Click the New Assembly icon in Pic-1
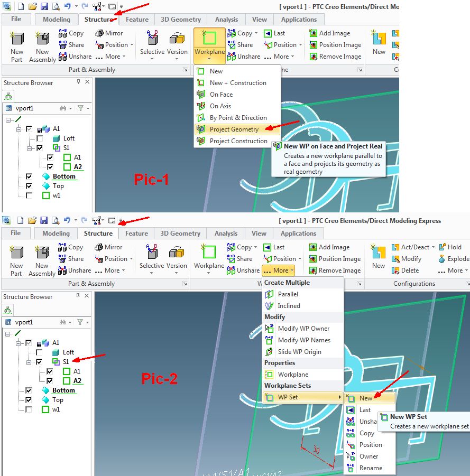Image resolution: width=470 pixels, height=476 pixels. [x=42, y=39]
